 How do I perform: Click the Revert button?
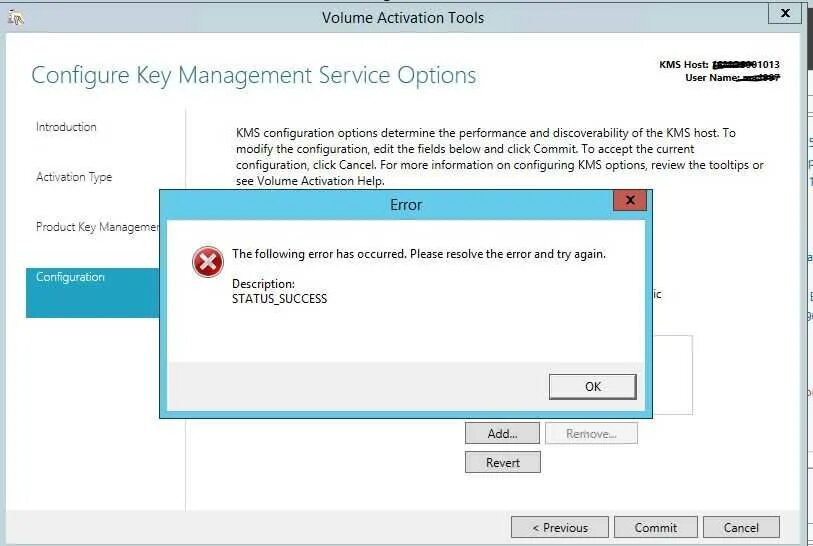502,463
